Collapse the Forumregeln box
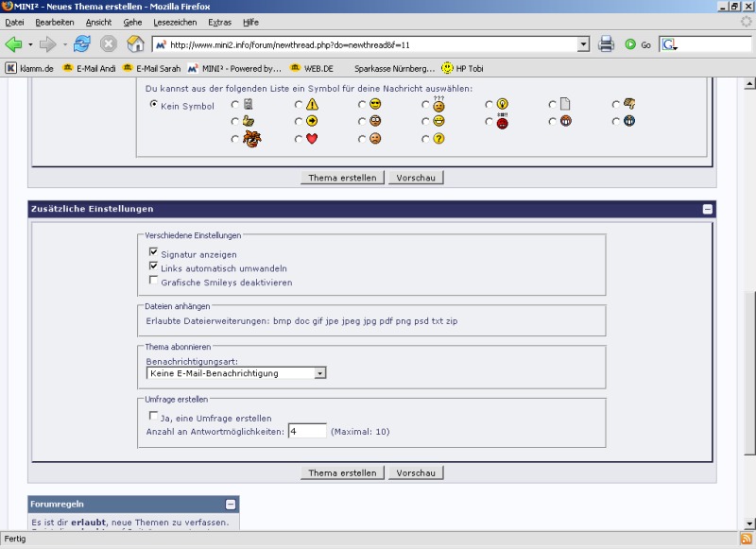This screenshot has height=549, width=756. point(231,505)
